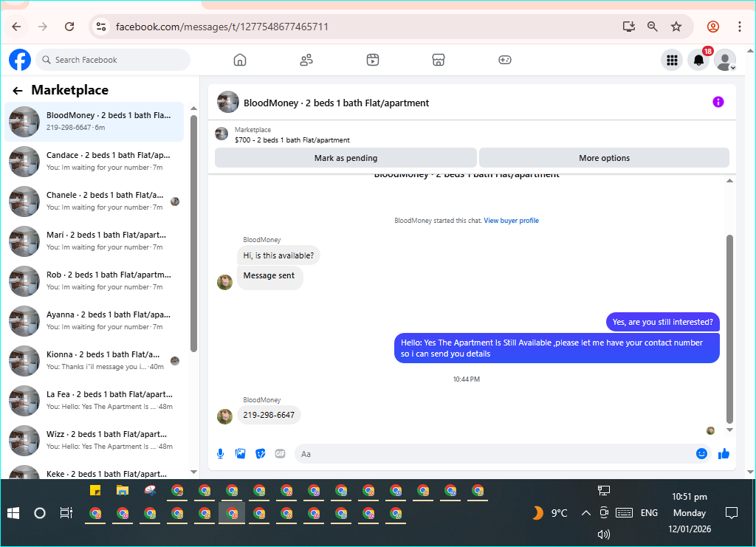756x547 pixels.
Task: Click BloodMoney chat header title
Action: pyautogui.click(x=336, y=103)
